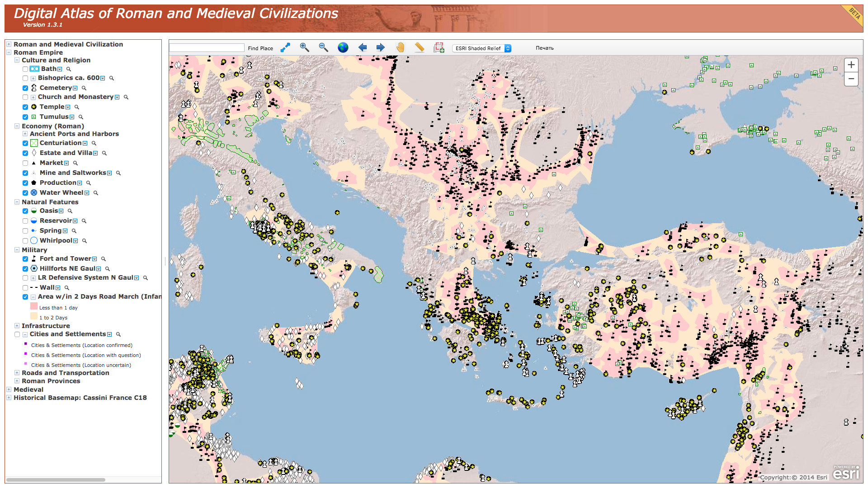Click the full extent globe icon
The width and height of the screenshot is (868, 488).
coord(343,47)
